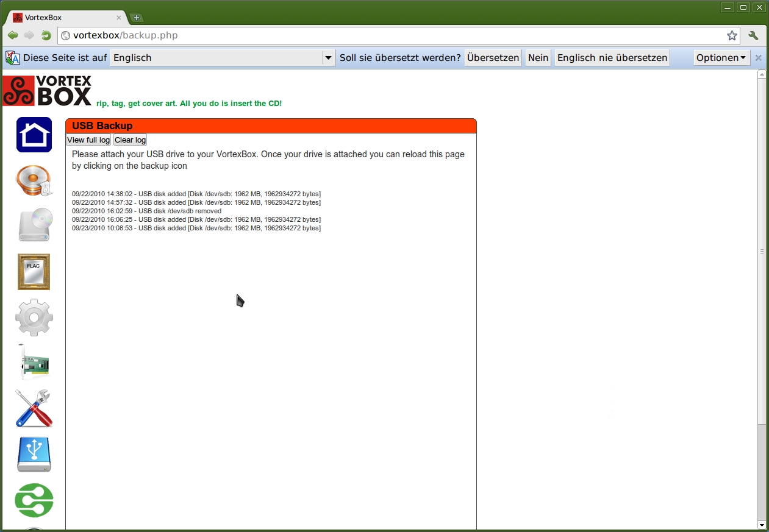Open the wrench and screwdriver tools icon

[34, 408]
